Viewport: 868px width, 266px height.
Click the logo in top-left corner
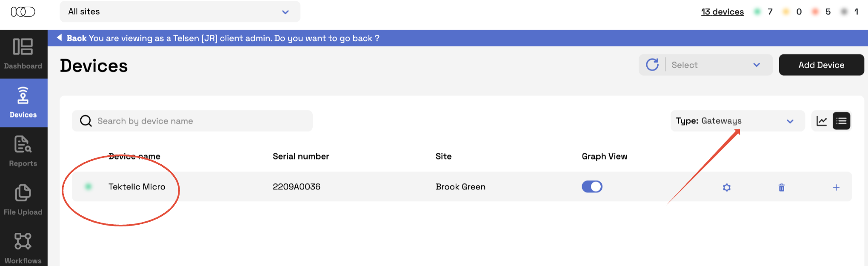[x=23, y=12]
